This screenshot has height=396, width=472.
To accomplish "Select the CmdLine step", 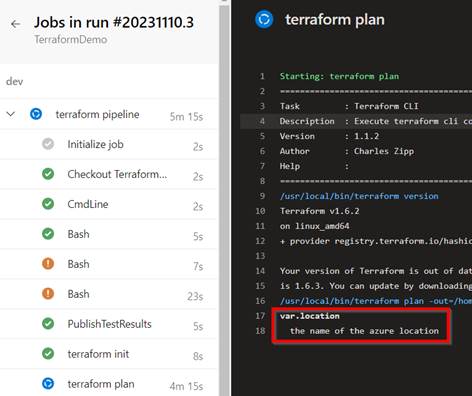I will (108, 204).
